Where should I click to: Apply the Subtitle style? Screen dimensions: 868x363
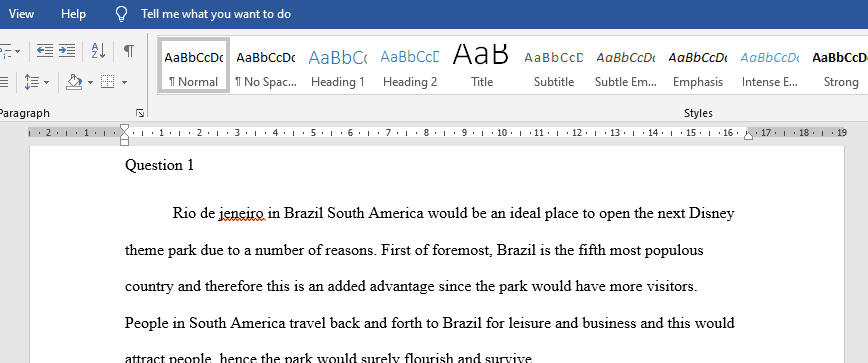coord(554,65)
